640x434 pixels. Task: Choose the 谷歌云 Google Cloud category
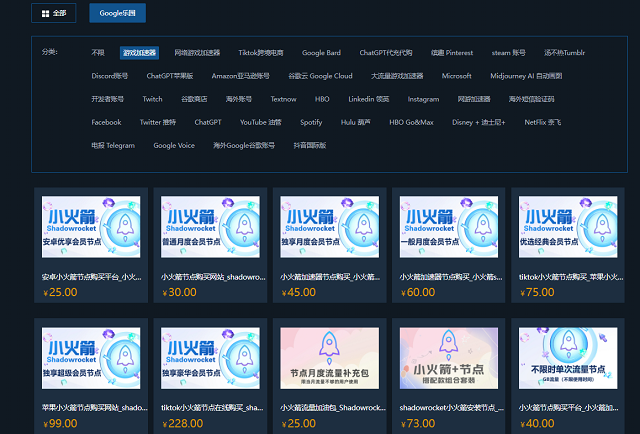(x=320, y=76)
